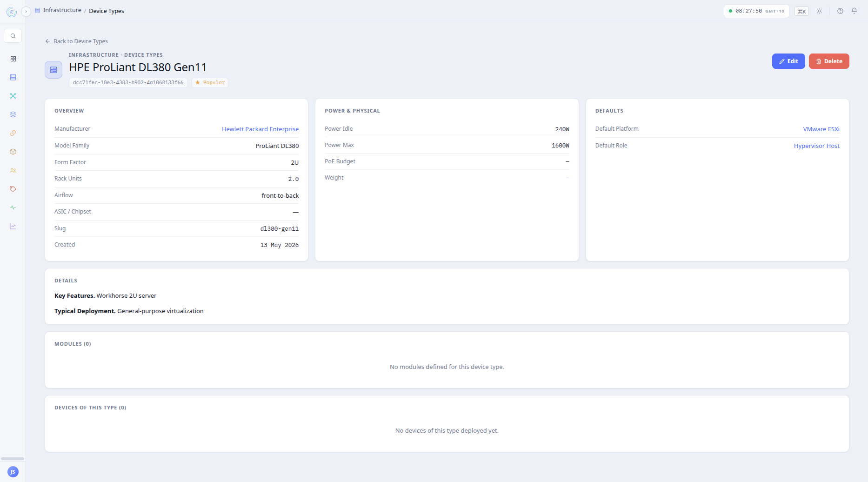Toggle the light/dark theme sun icon
The width and height of the screenshot is (868, 482).
coord(820,11)
